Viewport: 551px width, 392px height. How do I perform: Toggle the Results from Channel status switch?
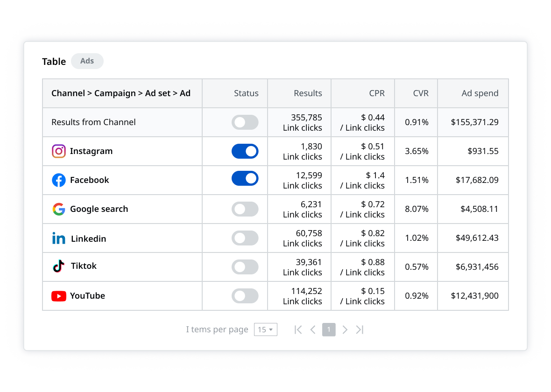(x=245, y=122)
